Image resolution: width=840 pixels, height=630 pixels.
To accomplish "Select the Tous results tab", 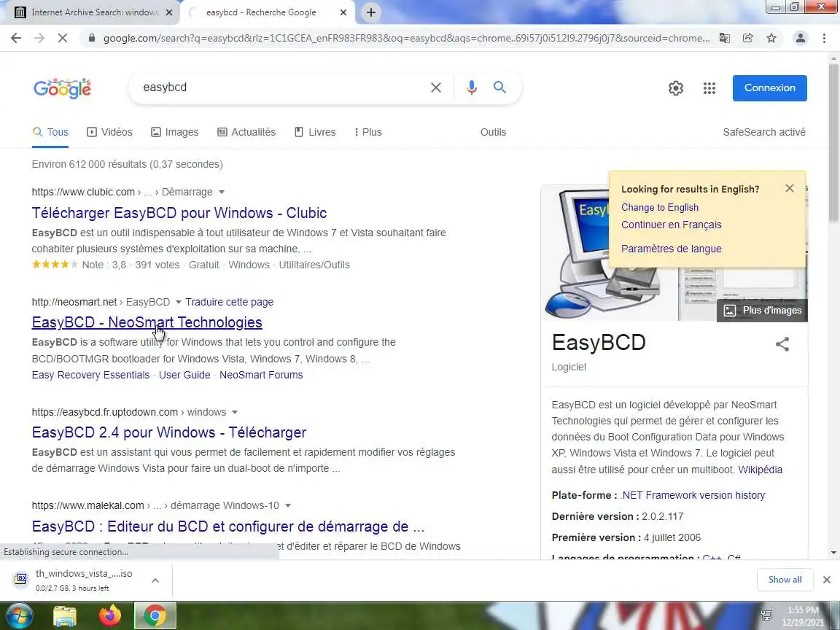I will click(x=50, y=132).
